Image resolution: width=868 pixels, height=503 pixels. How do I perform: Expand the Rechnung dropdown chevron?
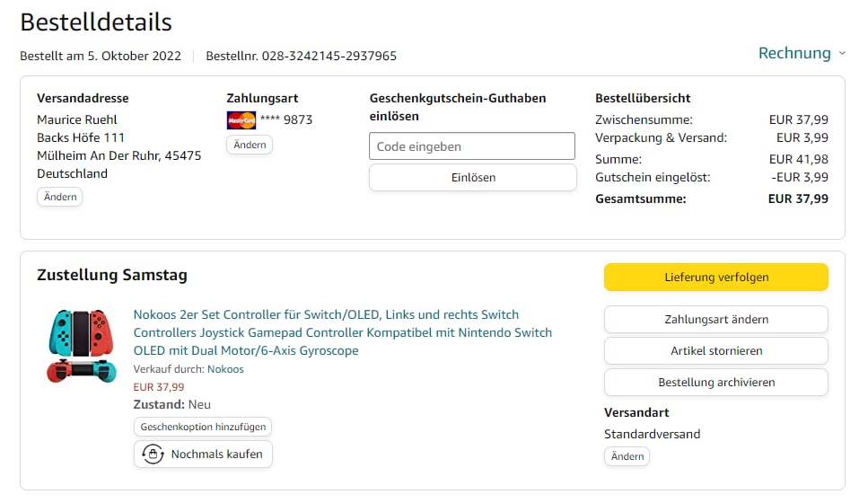tap(842, 54)
